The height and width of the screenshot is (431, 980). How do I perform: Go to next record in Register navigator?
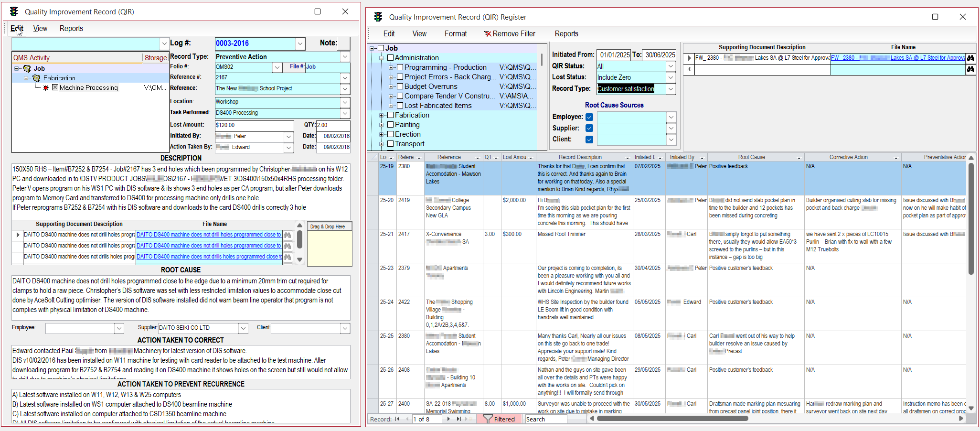click(x=448, y=419)
